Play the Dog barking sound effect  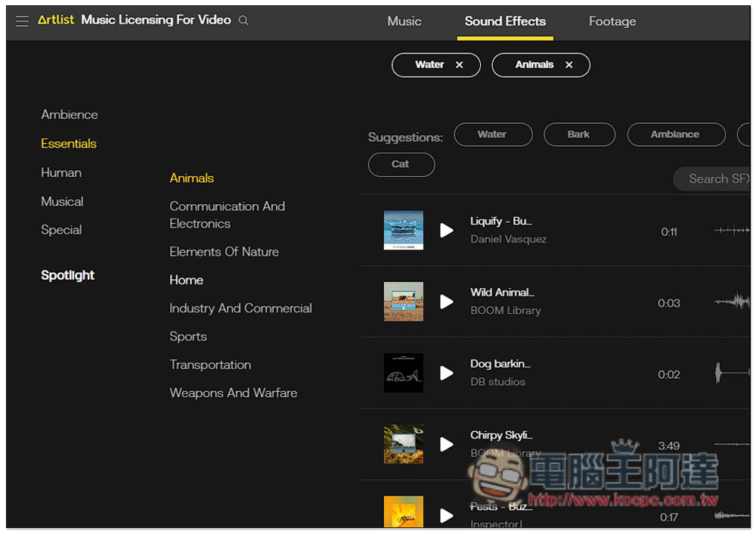447,373
